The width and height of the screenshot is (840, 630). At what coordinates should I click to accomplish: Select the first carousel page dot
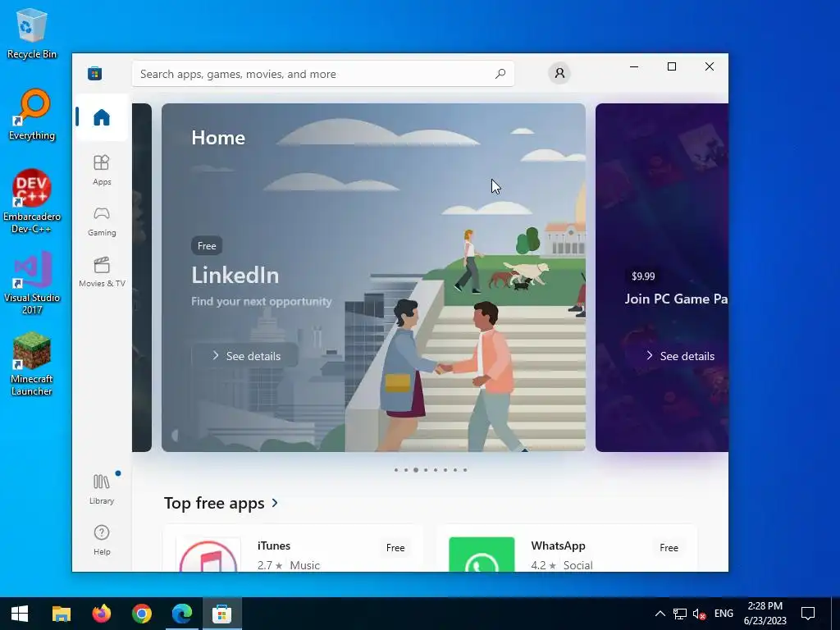coord(396,470)
